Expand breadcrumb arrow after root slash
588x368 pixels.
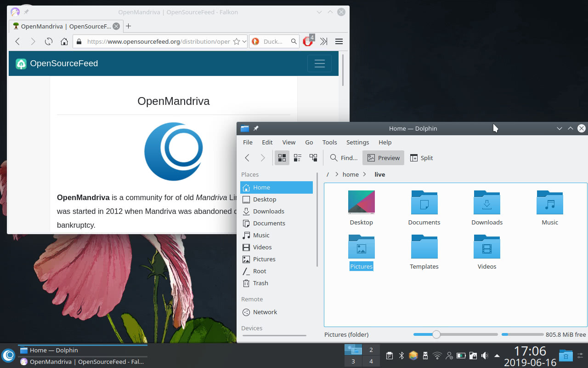337,174
